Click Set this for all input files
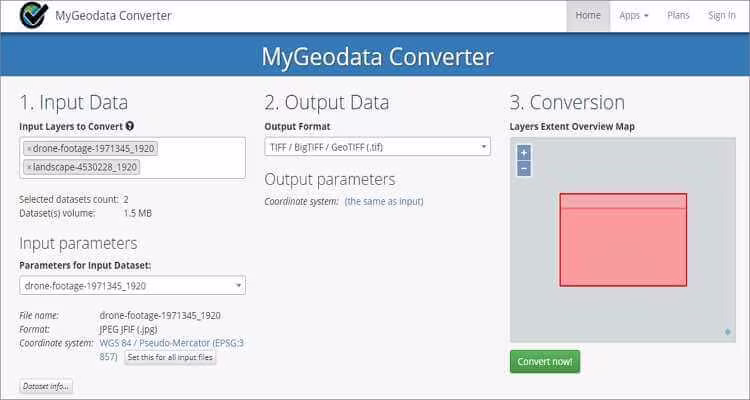750x400 pixels. tap(170, 357)
